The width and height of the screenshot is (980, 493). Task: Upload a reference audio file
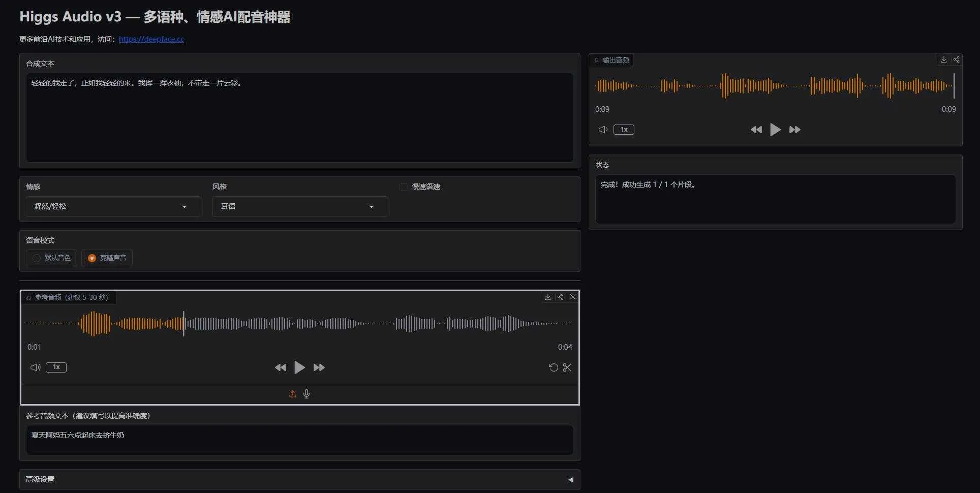click(293, 394)
